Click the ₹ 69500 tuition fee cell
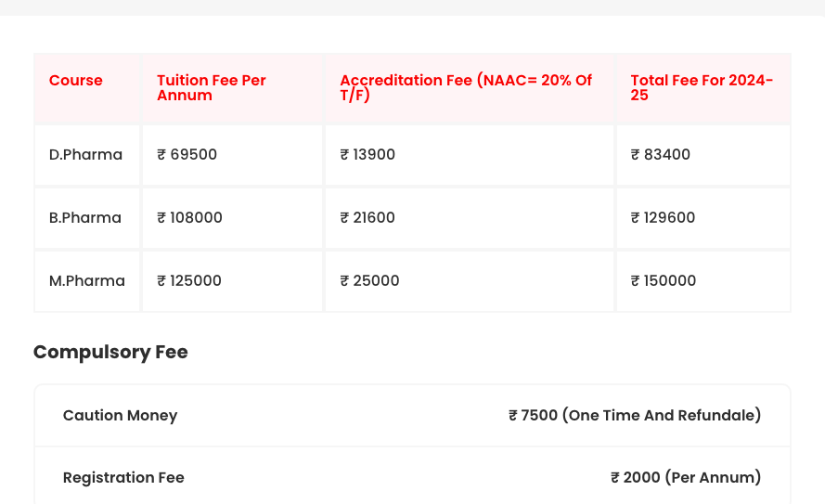Image resolution: width=825 pixels, height=504 pixels. [187, 155]
